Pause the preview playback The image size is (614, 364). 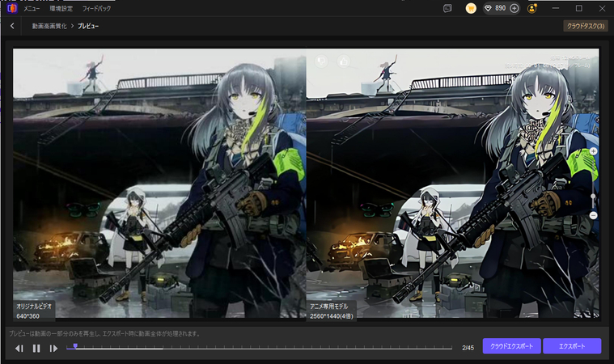[x=36, y=349]
